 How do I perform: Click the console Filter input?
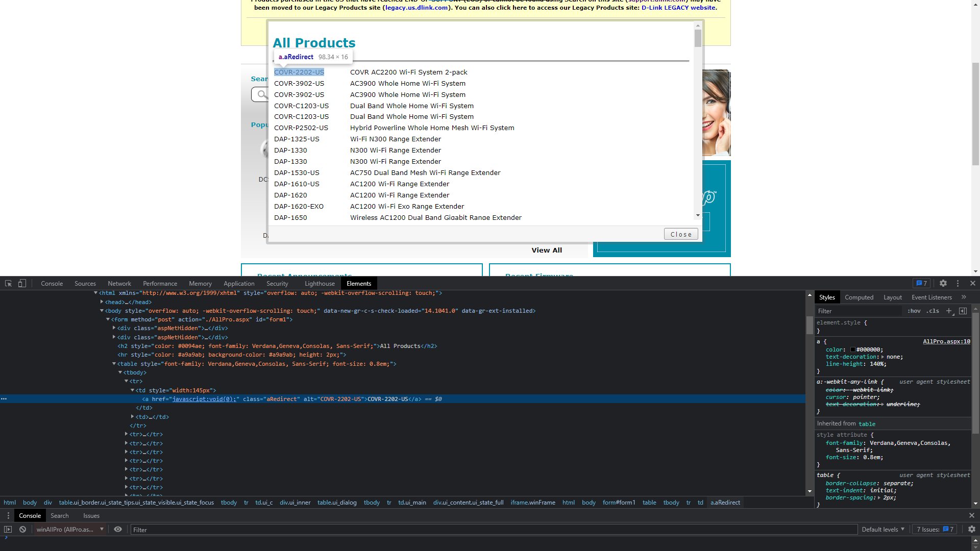point(494,530)
